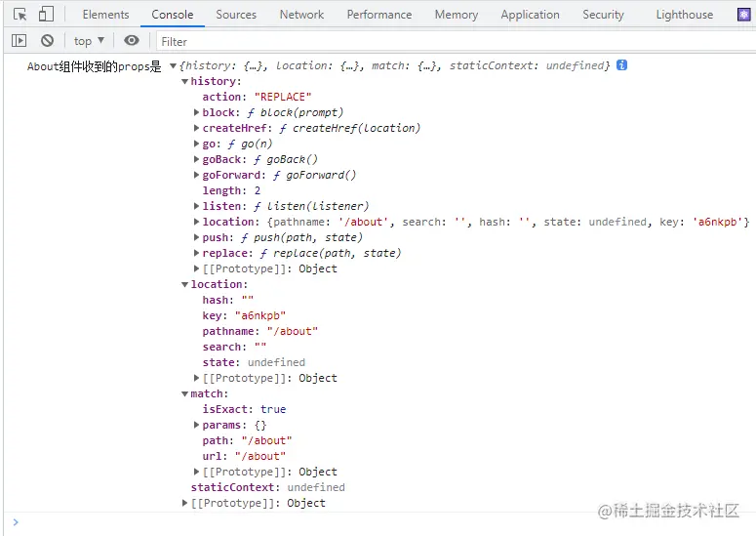Expand the goForward function entry
The height and width of the screenshot is (536, 756).
pos(196,175)
